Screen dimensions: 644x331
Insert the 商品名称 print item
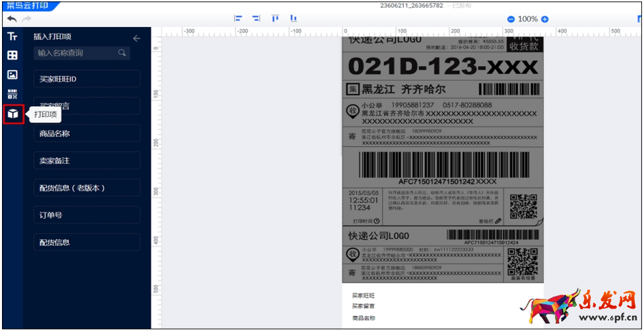(x=87, y=133)
